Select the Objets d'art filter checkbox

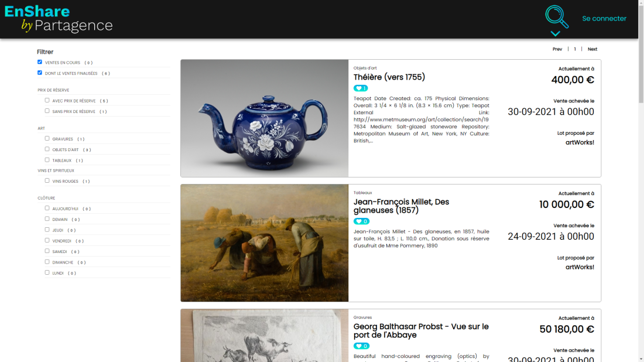[47, 149]
